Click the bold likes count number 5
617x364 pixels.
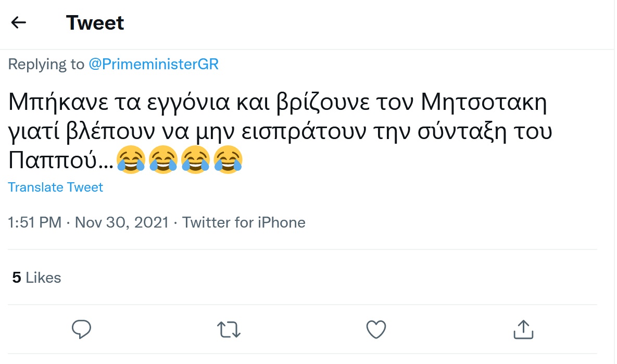(x=17, y=278)
